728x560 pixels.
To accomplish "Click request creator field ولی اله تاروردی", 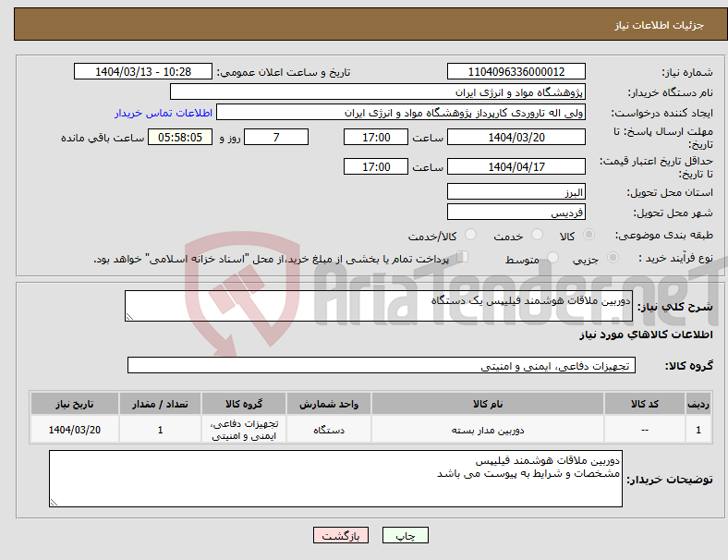I will [x=401, y=113].
